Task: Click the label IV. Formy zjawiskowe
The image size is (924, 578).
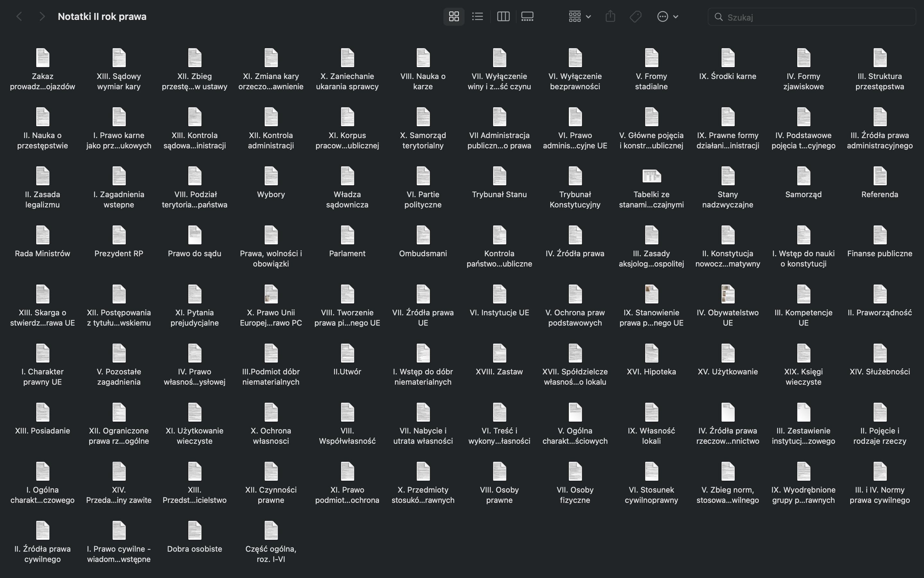Action: point(804,81)
